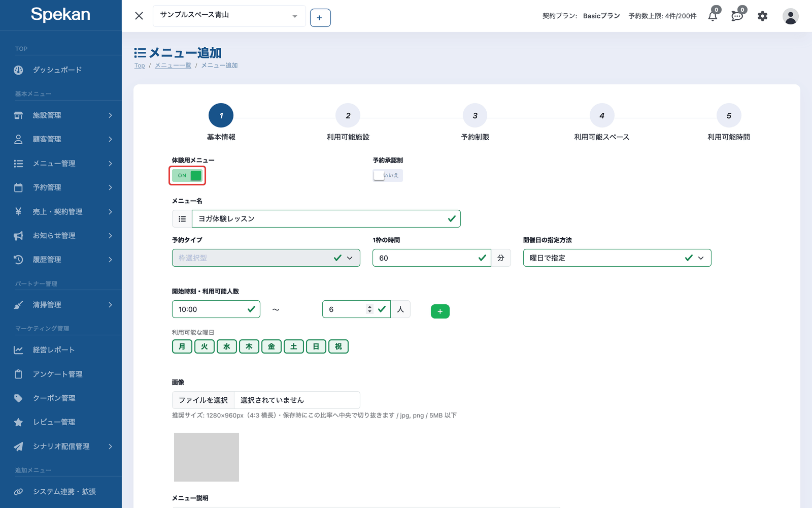Viewport: 812px width, 508px height.
Task: Close the sidebar with the X icon
Action: pyautogui.click(x=139, y=16)
